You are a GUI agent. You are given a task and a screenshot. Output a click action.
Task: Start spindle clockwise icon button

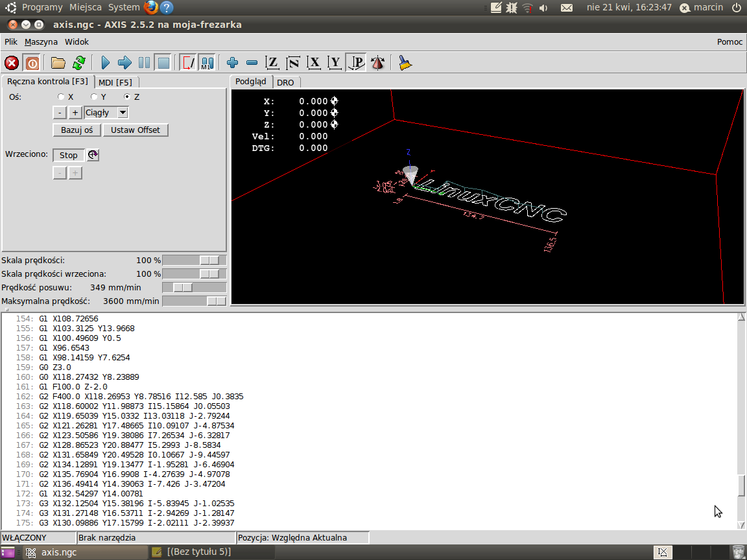pyautogui.click(x=93, y=155)
